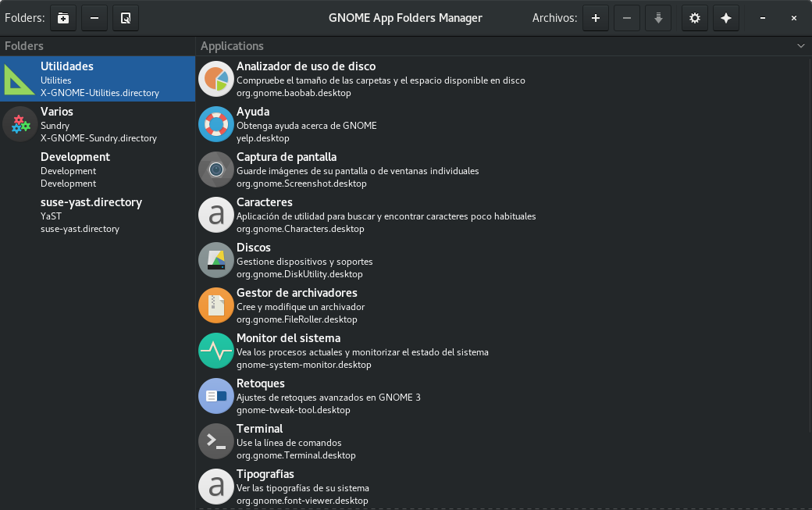The width and height of the screenshot is (812, 510).
Task: Click the new folder button in header
Action: pyautogui.click(x=62, y=18)
